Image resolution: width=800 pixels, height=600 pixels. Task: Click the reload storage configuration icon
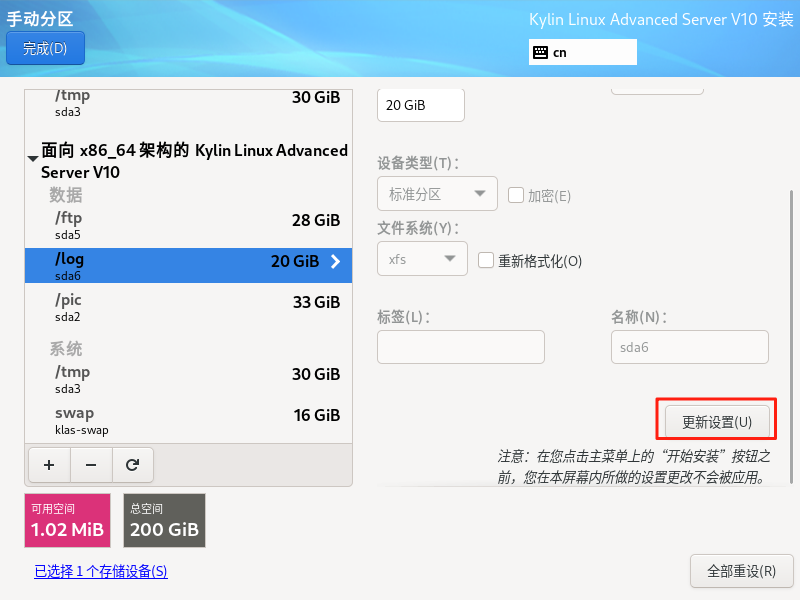tap(133, 465)
